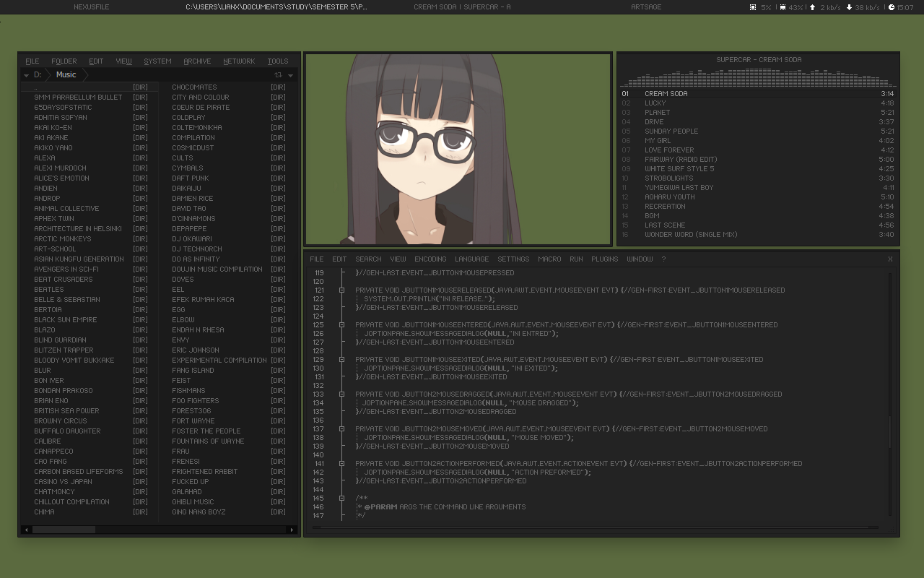Open the Folder menu in NexusFile
This screenshot has height=578, width=924.
tap(64, 61)
